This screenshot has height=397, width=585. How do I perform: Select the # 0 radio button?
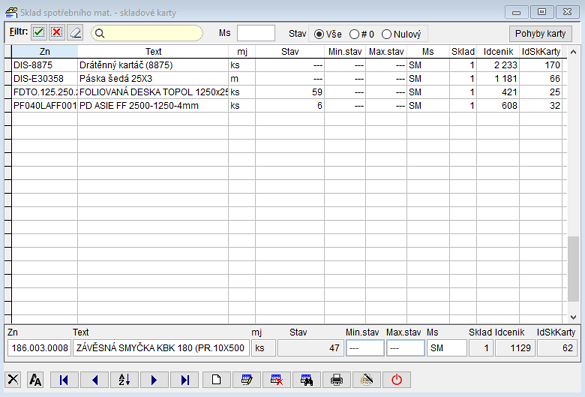tap(354, 34)
